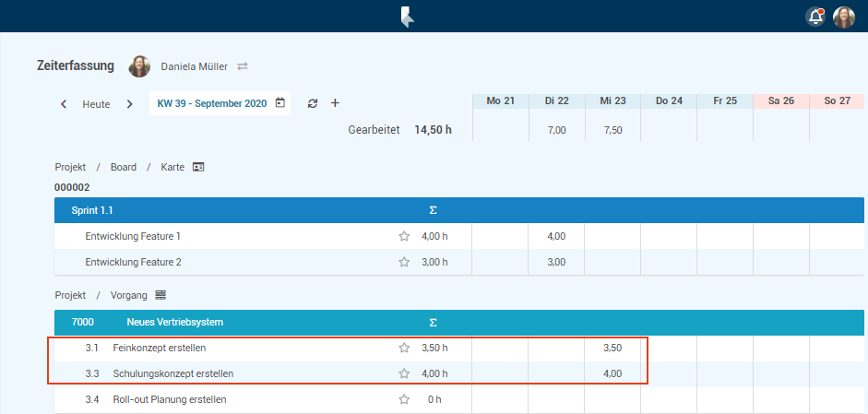Select the Sa 26 column header
The image size is (868, 414).
click(781, 101)
